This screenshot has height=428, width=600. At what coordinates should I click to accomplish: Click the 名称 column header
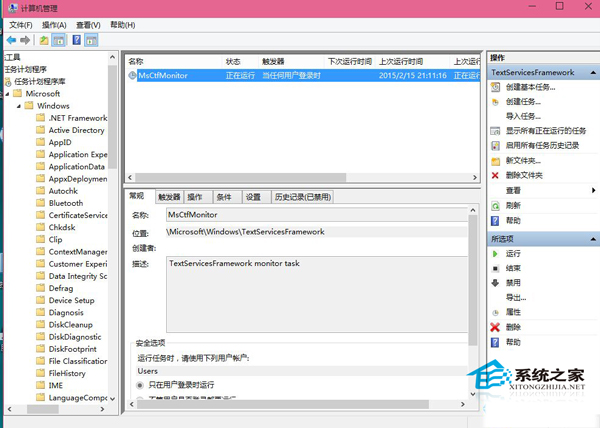point(174,62)
